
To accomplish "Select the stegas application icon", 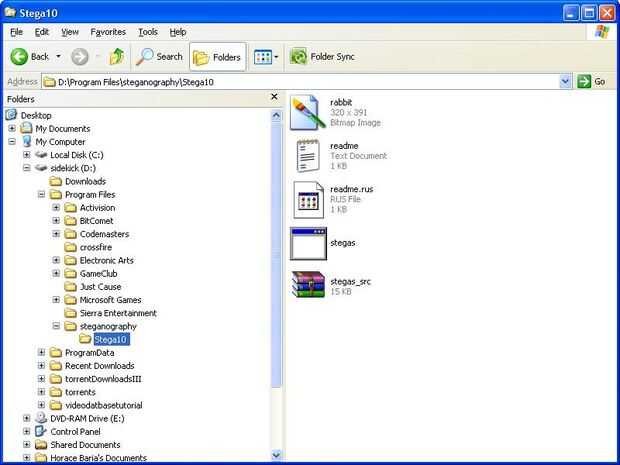I will (x=308, y=244).
